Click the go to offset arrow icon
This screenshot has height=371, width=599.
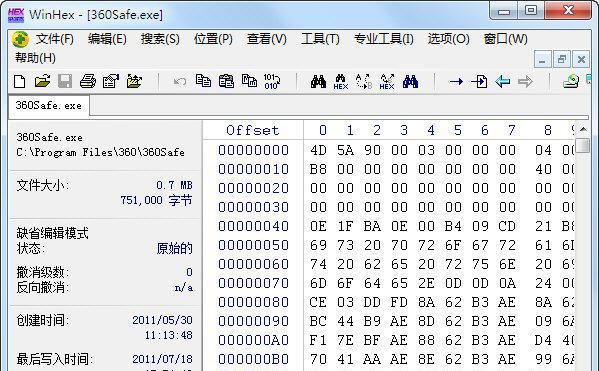[456, 81]
